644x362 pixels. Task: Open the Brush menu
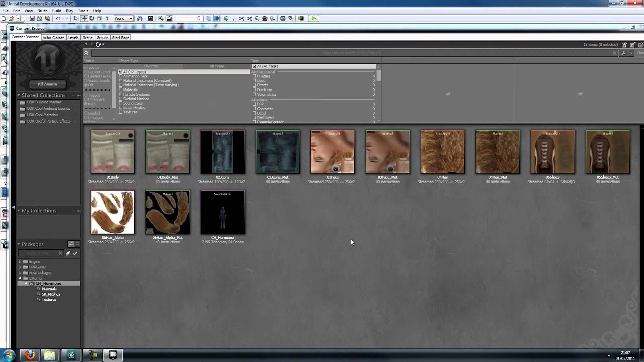[x=42, y=11]
